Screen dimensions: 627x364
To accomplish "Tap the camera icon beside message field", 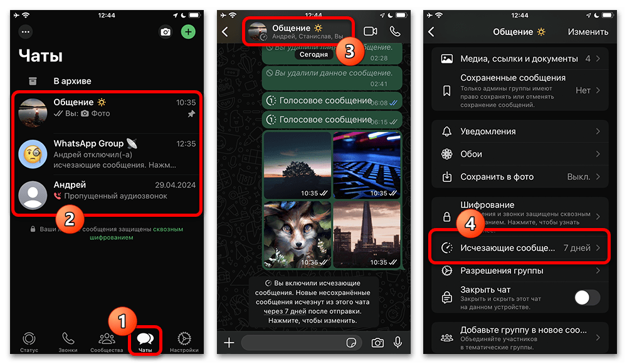I will point(377,343).
